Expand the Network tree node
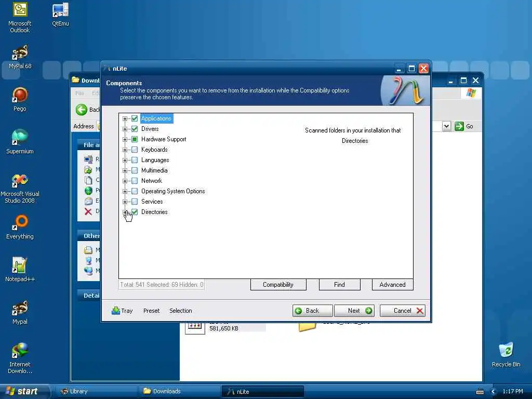The height and width of the screenshot is (399, 532). click(125, 181)
